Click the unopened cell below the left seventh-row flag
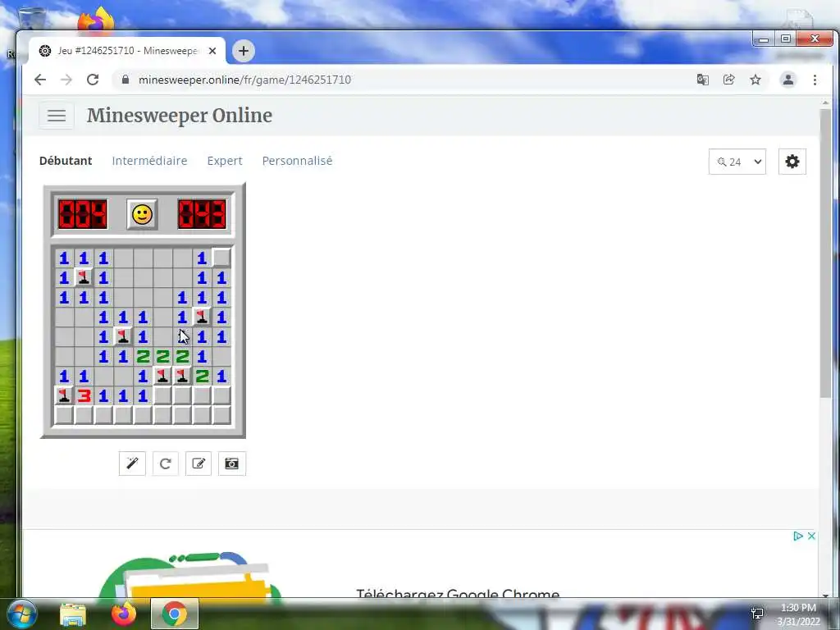This screenshot has height=630, width=840. point(162,395)
